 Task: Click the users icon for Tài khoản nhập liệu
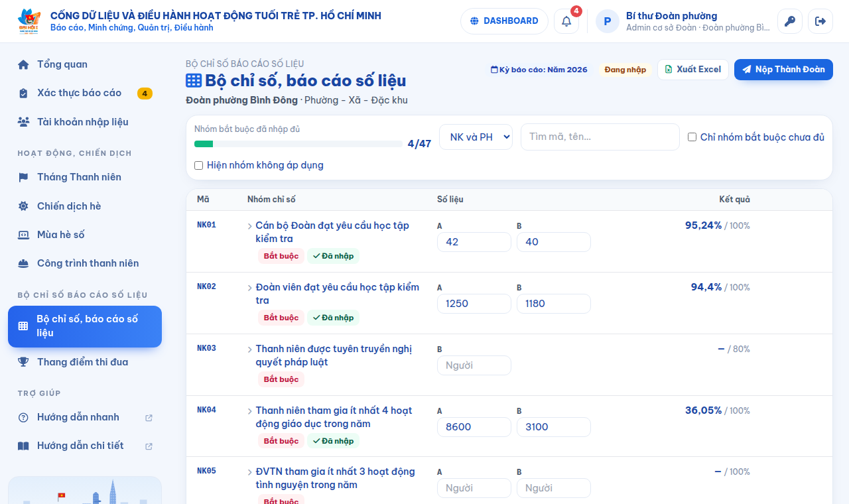[23, 122]
